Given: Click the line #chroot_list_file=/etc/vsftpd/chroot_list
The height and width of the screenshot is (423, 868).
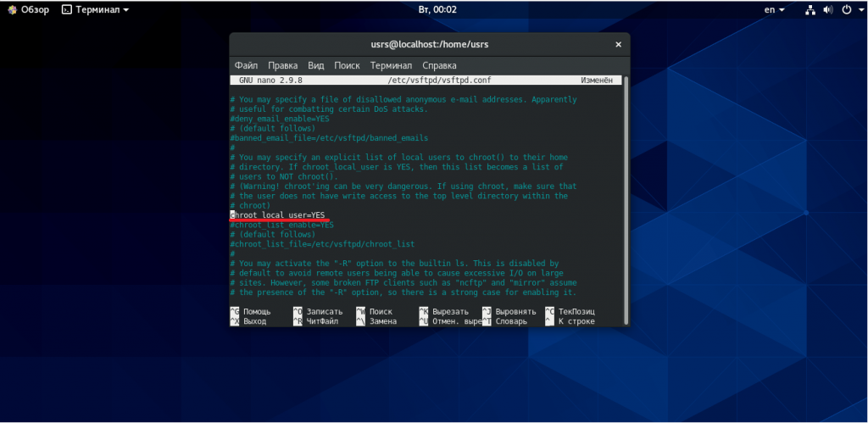Looking at the screenshot, I should [322, 243].
